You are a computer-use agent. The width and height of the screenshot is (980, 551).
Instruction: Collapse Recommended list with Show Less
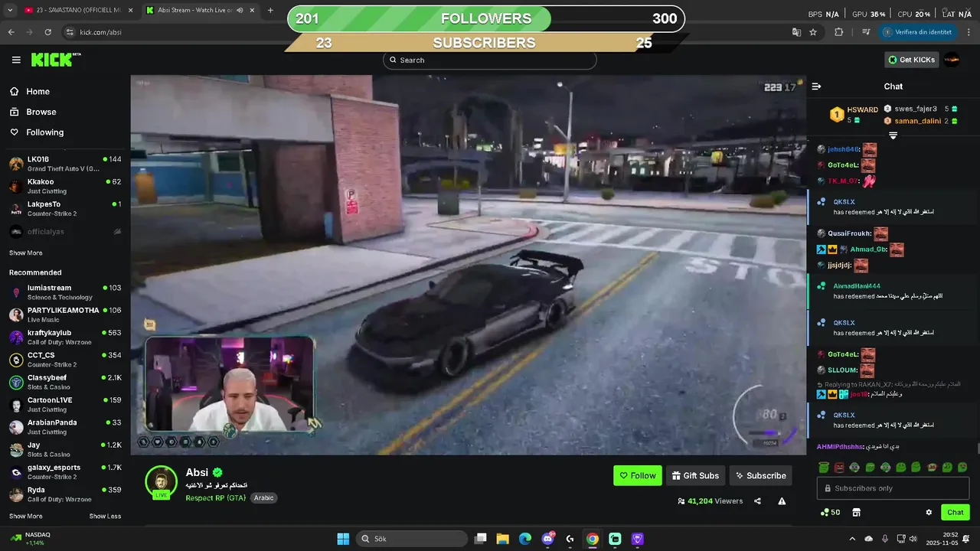(x=105, y=517)
